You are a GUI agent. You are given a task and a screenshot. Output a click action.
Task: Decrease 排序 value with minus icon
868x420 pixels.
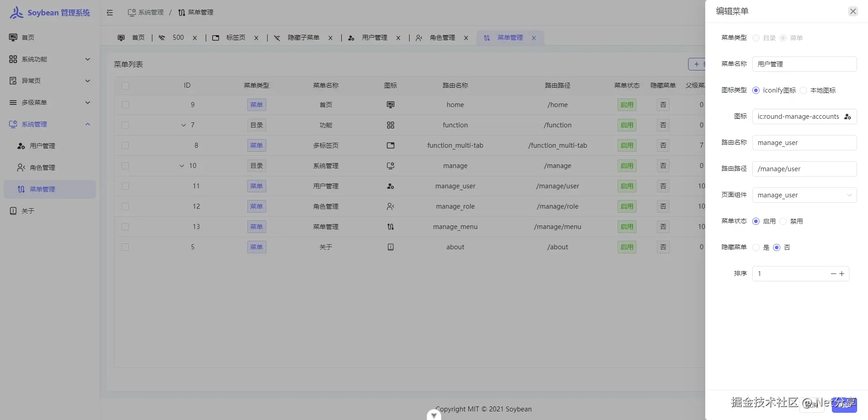click(834, 274)
